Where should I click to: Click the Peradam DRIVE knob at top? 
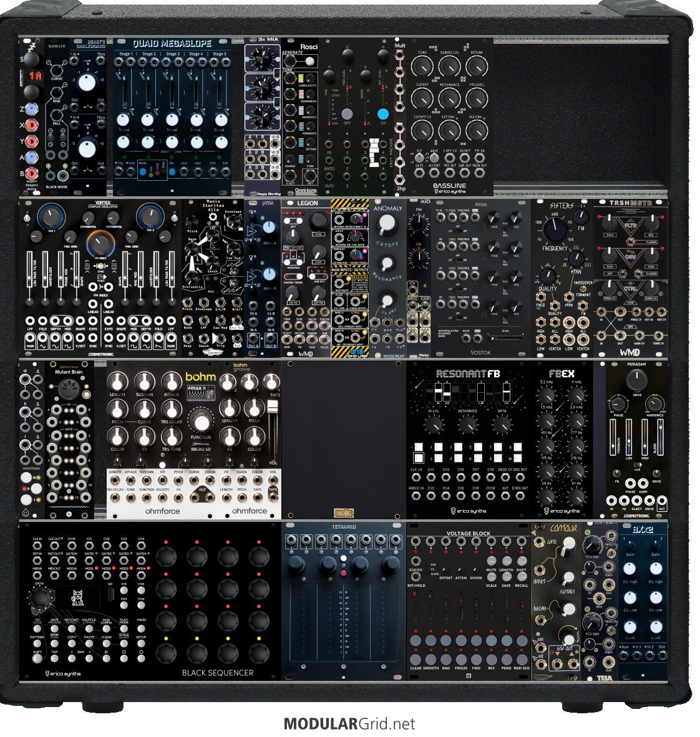pos(636,380)
